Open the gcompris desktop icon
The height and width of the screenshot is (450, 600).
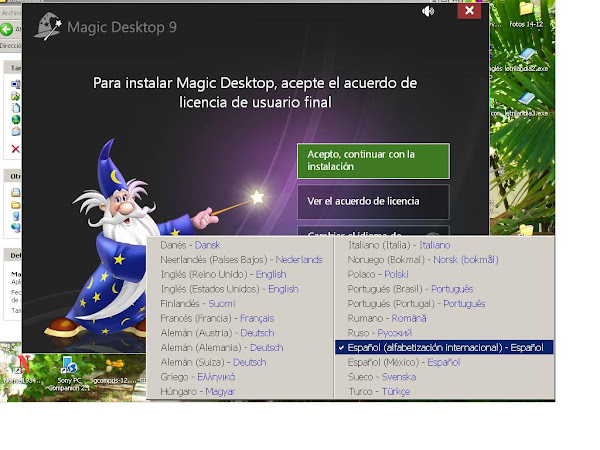pyautogui.click(x=115, y=370)
